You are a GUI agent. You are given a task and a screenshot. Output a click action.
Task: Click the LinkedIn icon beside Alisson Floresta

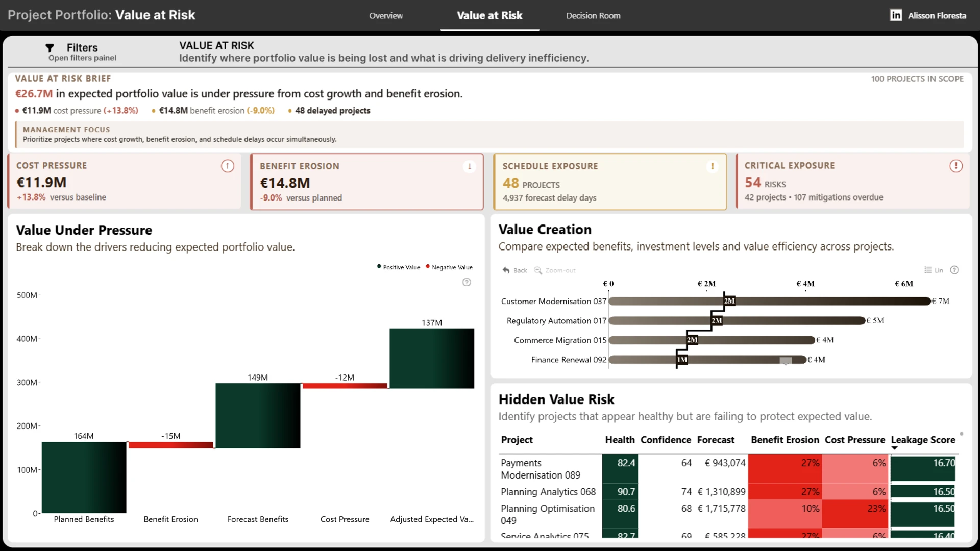[896, 15]
